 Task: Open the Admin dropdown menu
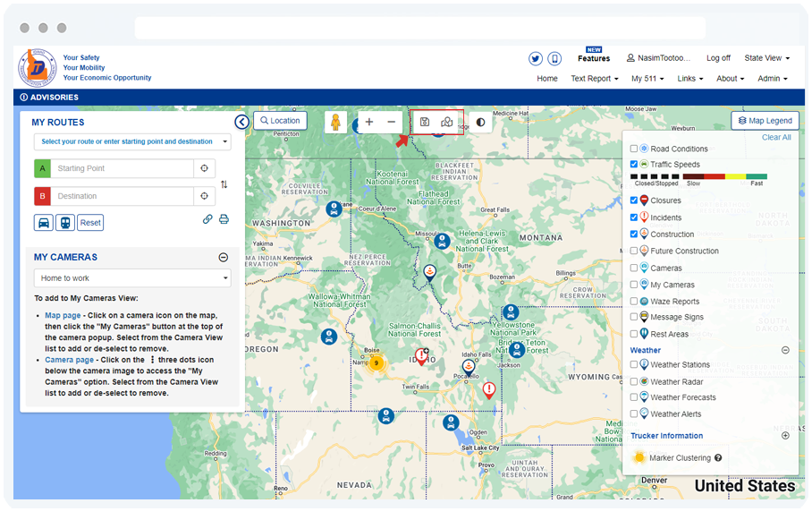772,78
